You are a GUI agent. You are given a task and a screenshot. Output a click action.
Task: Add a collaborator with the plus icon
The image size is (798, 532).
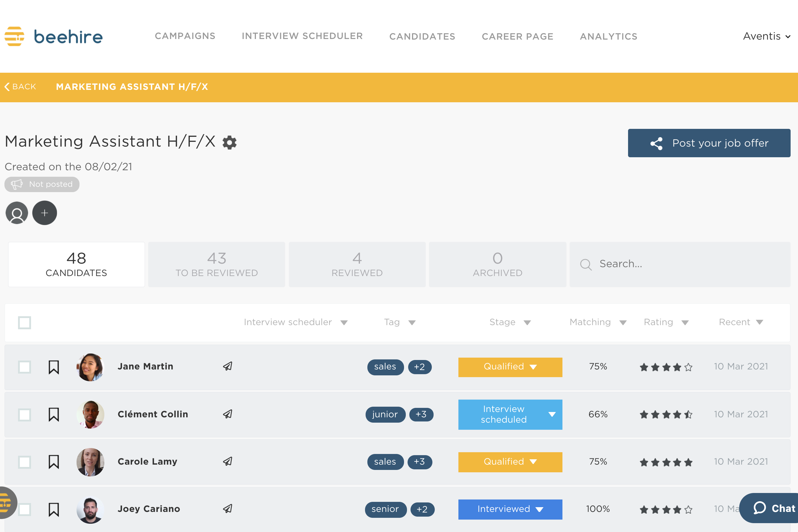(x=44, y=213)
